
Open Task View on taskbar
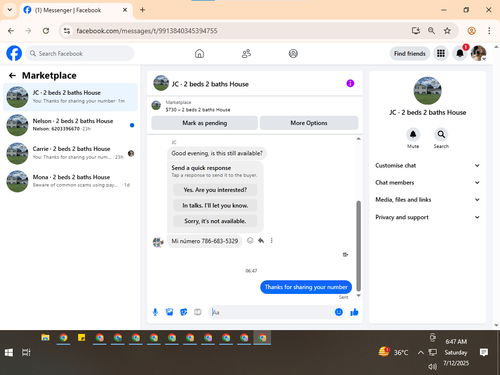pyautogui.click(x=26, y=352)
